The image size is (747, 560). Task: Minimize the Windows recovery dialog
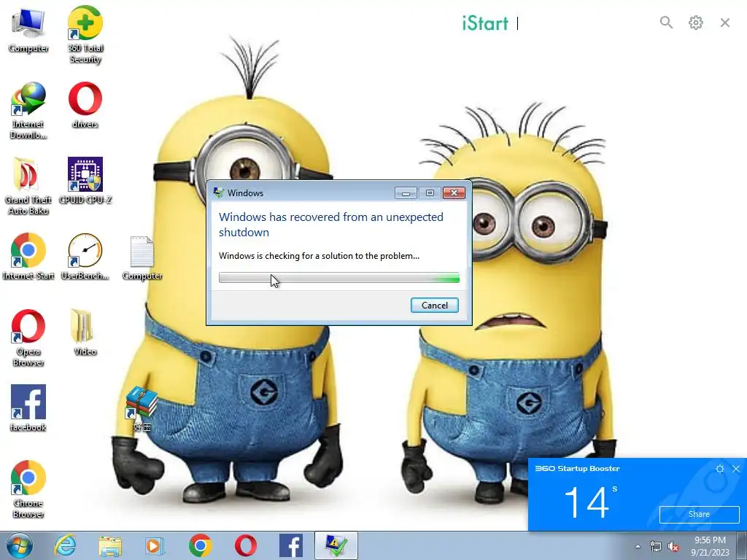click(x=406, y=192)
